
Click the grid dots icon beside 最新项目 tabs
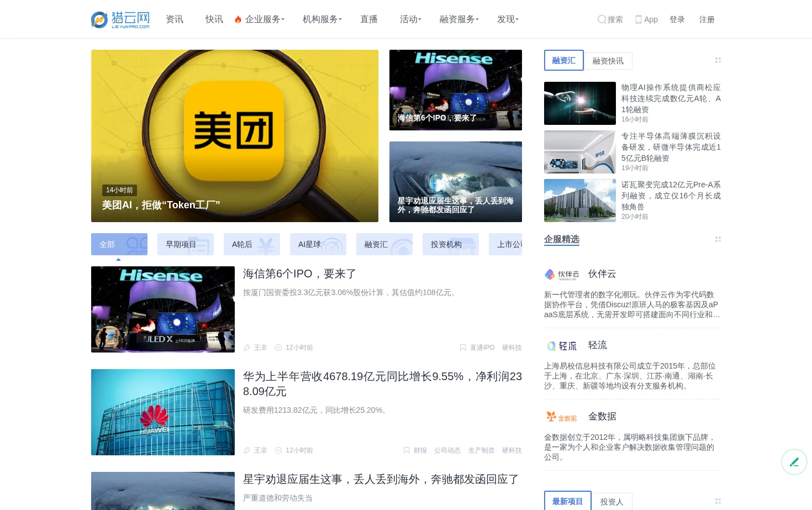tap(718, 501)
